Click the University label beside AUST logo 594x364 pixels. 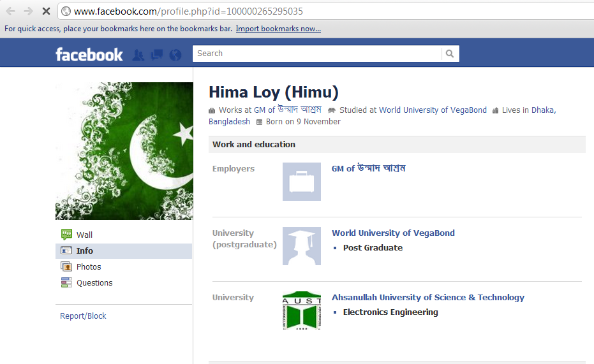coord(233,298)
